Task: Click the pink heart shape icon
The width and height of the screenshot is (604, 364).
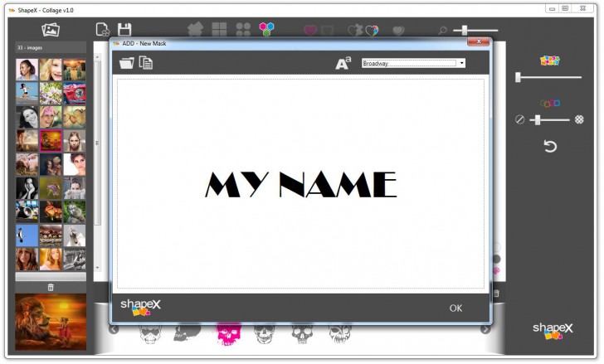Action: click(x=310, y=30)
